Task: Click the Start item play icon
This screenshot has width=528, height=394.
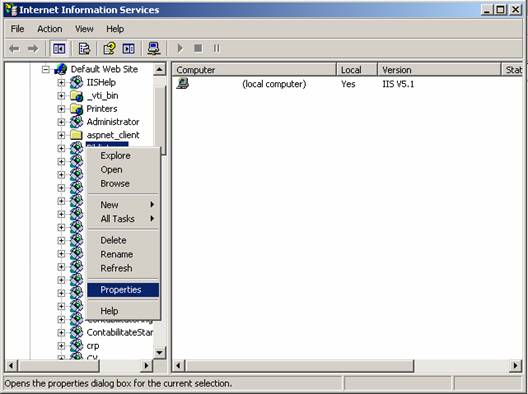Action: 180,48
